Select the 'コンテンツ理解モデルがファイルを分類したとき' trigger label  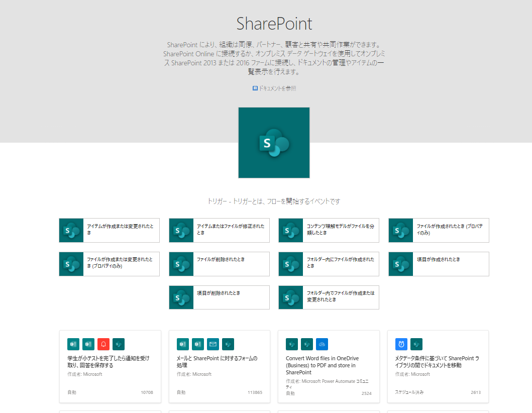click(x=340, y=230)
